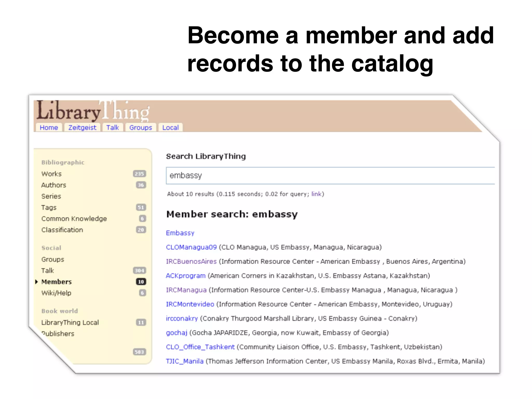Viewport: 532px width, 399px height.
Task: Visit the TJIC_Manila member page
Action: pyautogui.click(x=185, y=361)
